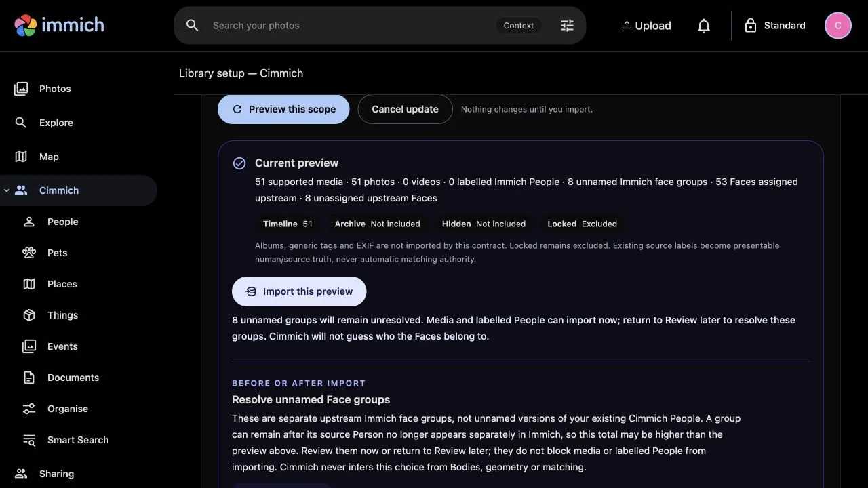Click the Smart Search icon
This screenshot has width=868, height=488.
tap(29, 440)
